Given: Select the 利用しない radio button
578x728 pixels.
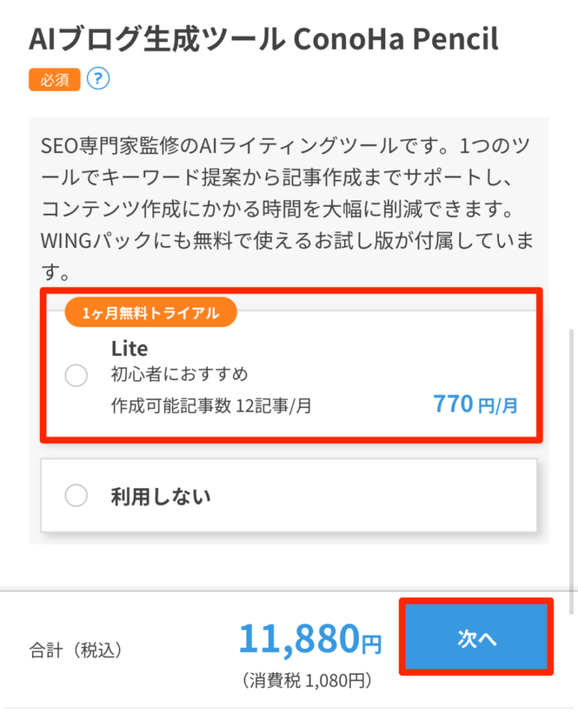Looking at the screenshot, I should [76, 496].
